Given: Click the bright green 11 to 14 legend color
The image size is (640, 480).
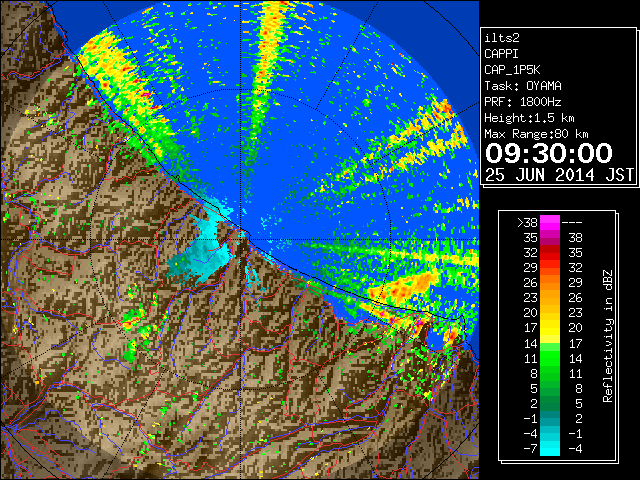Looking at the screenshot, I should (x=550, y=358).
